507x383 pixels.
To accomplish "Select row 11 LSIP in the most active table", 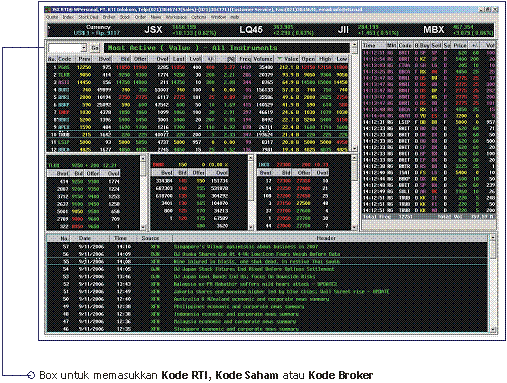I will 198,142.
